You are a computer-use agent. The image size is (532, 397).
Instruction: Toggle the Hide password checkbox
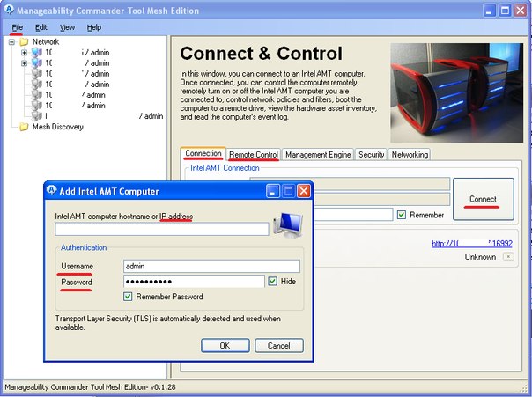pos(272,281)
